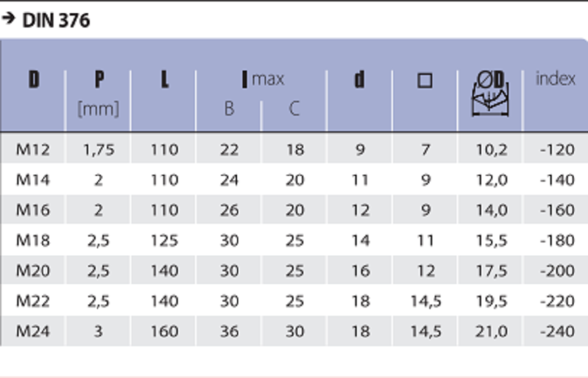The height and width of the screenshot is (378, 588).
Task: Select the M18 row label cell
Action: click(x=33, y=240)
